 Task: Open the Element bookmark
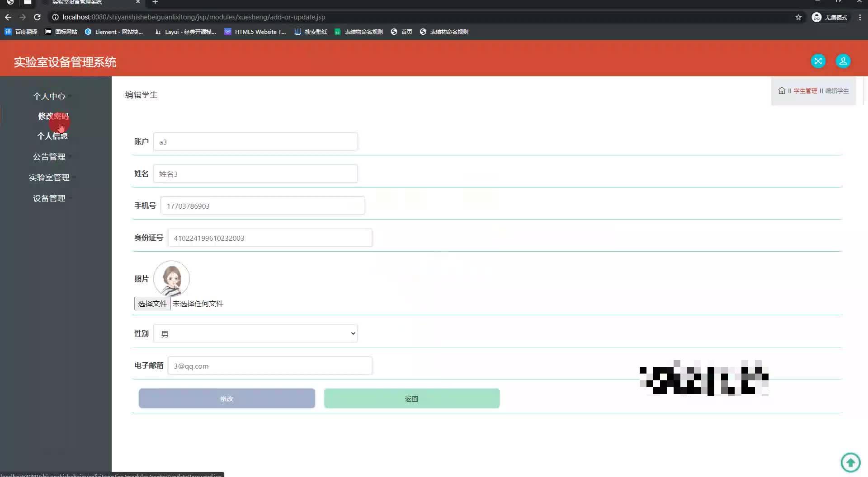(113, 32)
